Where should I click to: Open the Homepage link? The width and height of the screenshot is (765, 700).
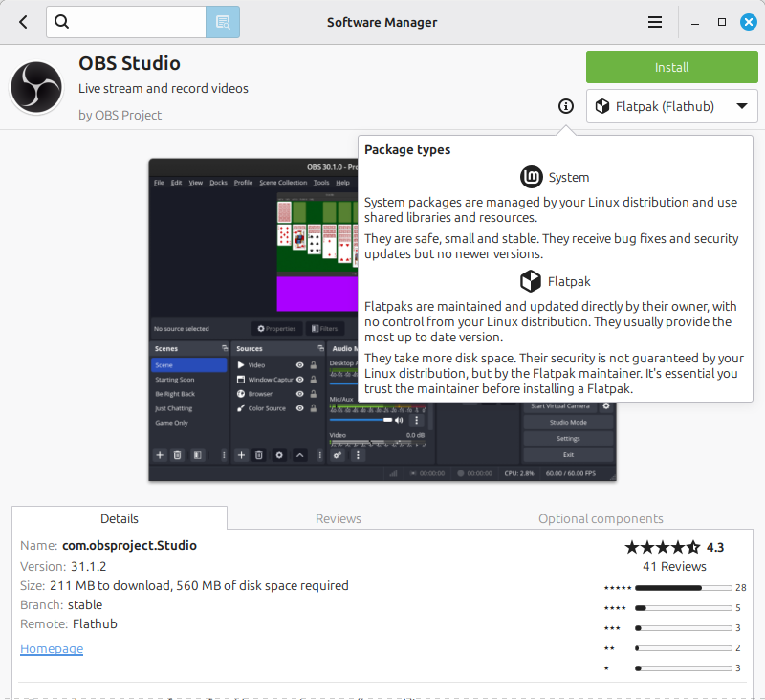(x=52, y=648)
